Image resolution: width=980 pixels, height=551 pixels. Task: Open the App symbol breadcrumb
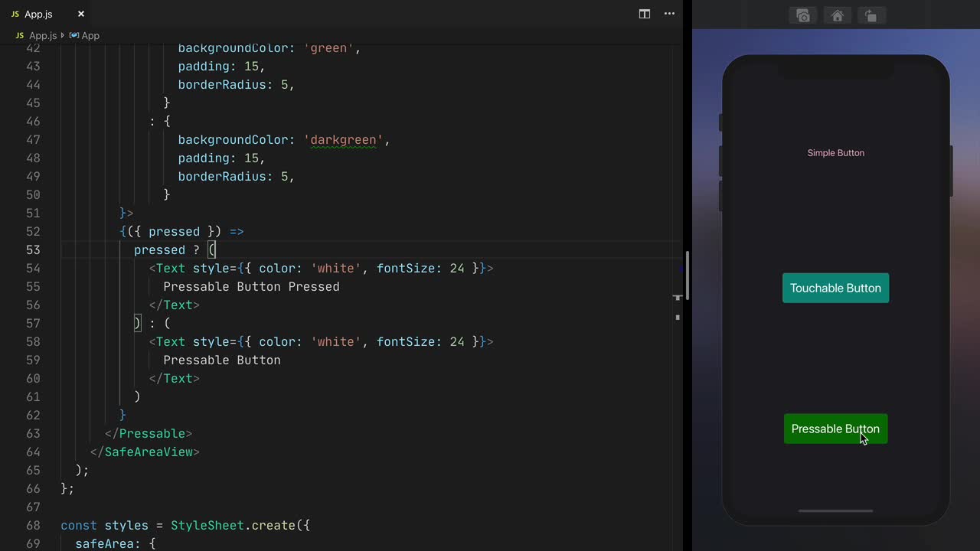85,35
